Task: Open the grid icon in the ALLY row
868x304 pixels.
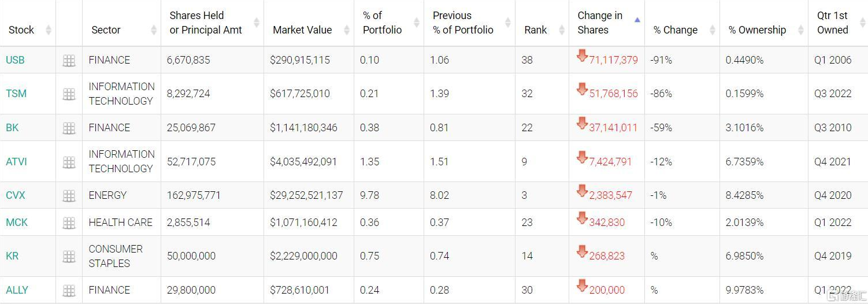Action: click(69, 290)
